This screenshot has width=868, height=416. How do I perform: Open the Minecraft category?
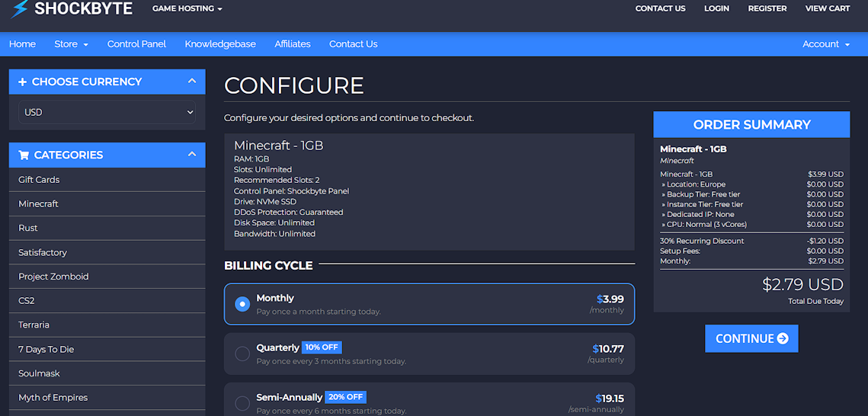click(x=107, y=204)
